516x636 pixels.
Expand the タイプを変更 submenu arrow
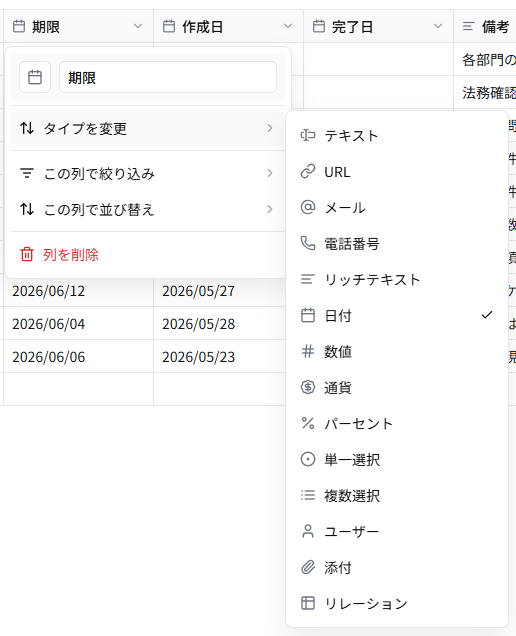pos(270,128)
